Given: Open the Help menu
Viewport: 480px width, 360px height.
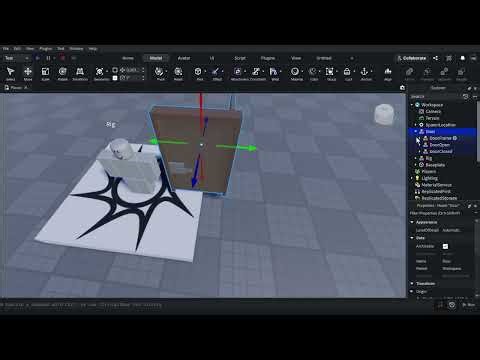Looking at the screenshot, I should [93, 49].
